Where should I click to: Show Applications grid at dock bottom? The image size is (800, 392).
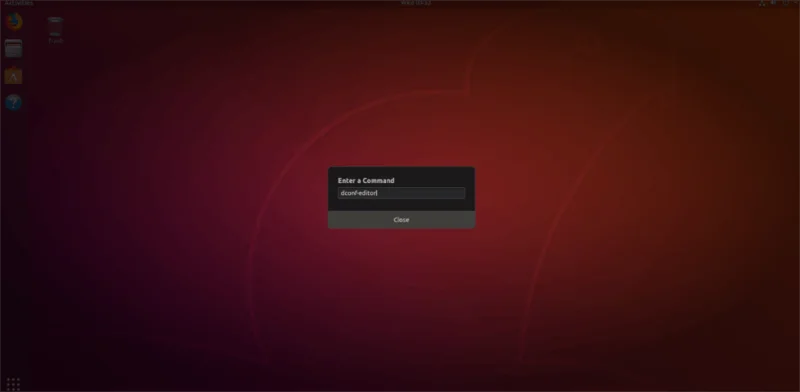coord(13,383)
